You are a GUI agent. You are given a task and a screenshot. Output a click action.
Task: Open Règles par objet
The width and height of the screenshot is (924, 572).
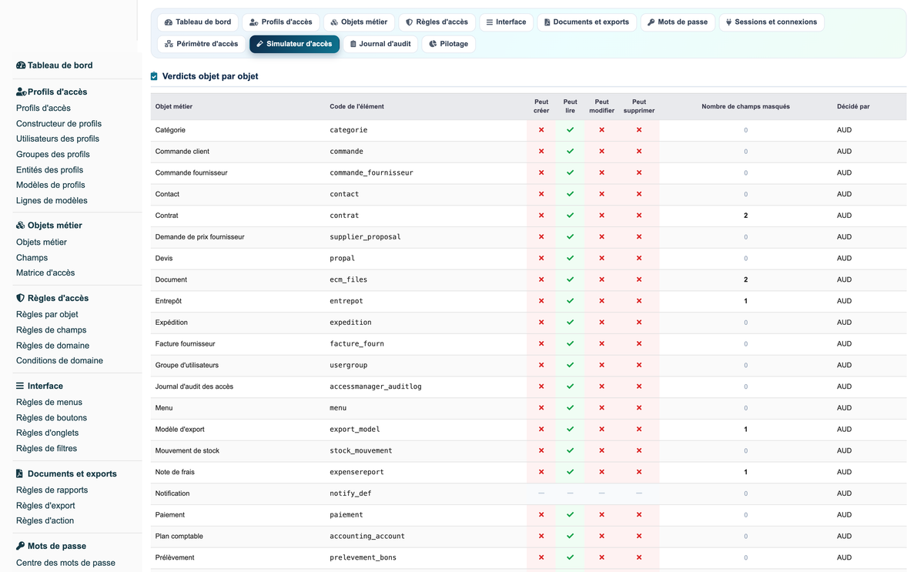[47, 315]
